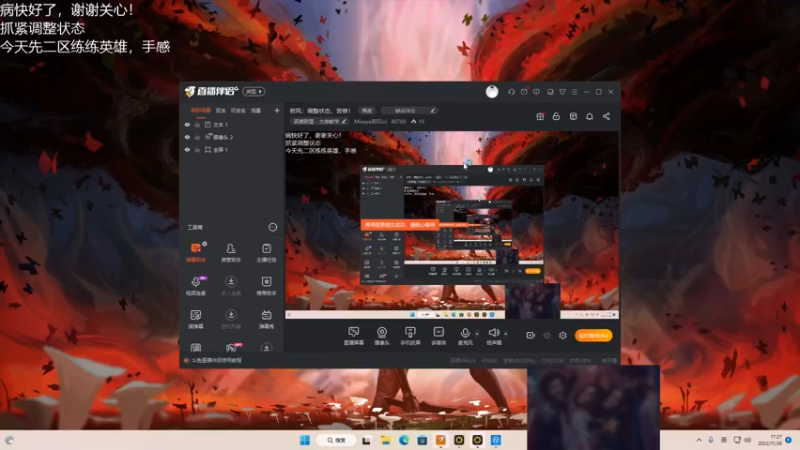This screenshot has height=450, width=800.
Task: Expand the microphone dropdown arrow
Action: (477, 334)
